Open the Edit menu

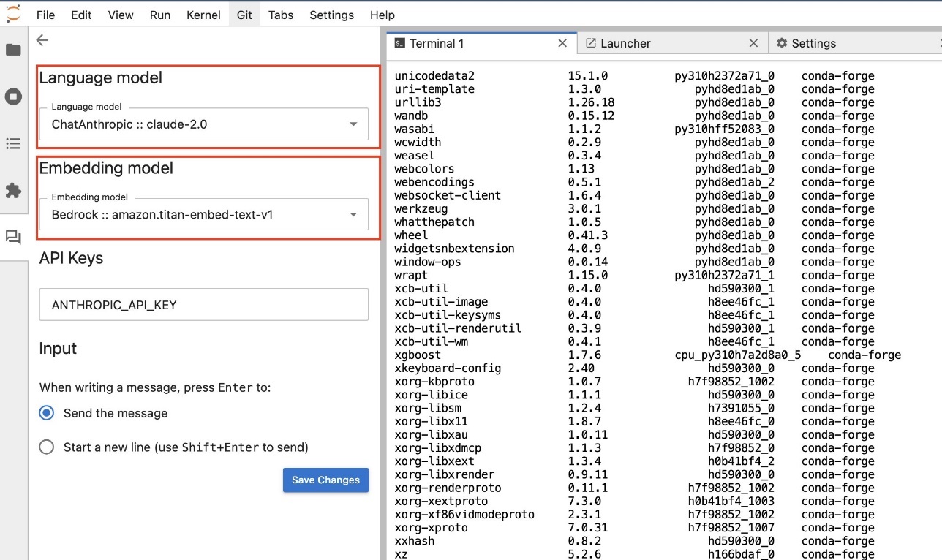pyautogui.click(x=81, y=15)
